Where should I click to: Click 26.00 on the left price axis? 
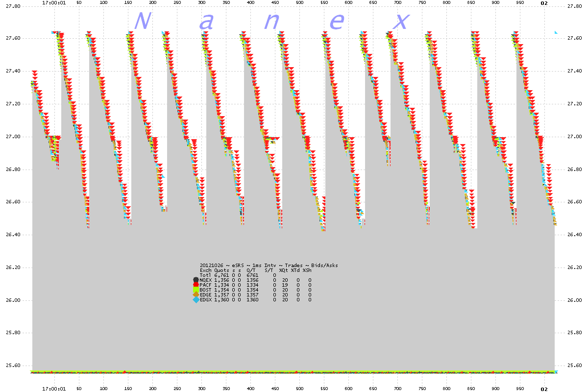[12, 300]
